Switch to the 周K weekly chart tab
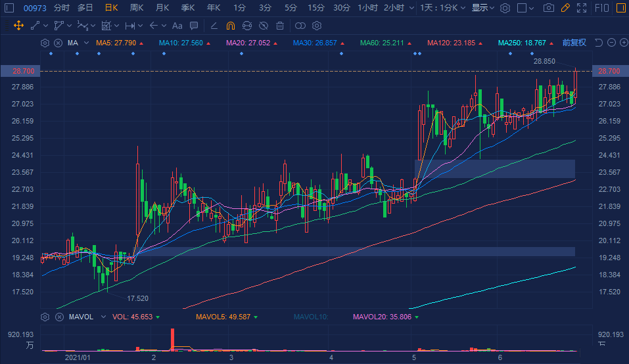The height and width of the screenshot is (364, 629). pos(137,8)
